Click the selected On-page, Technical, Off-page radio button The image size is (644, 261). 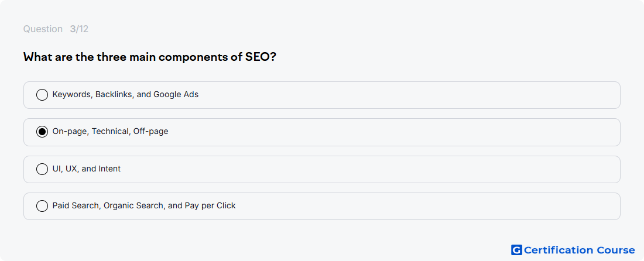point(42,132)
